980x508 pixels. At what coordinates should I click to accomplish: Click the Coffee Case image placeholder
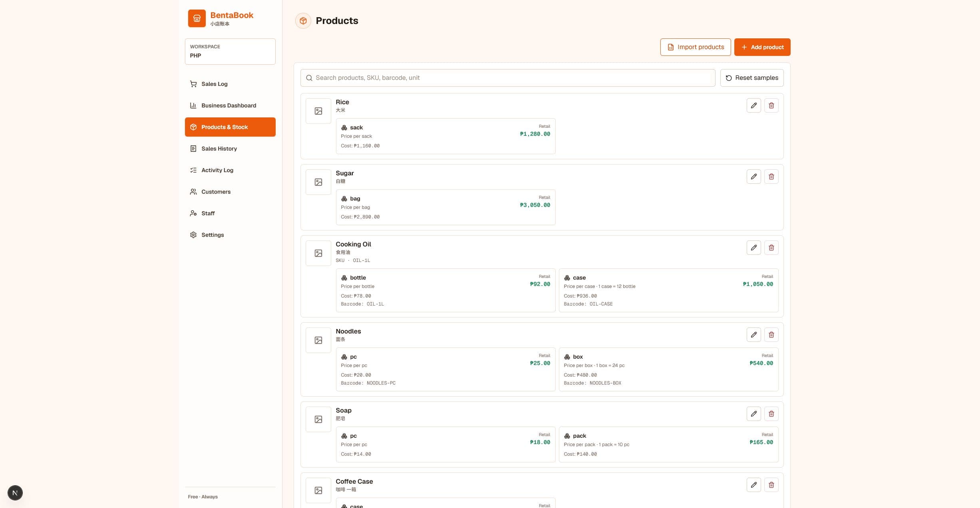pos(318,490)
